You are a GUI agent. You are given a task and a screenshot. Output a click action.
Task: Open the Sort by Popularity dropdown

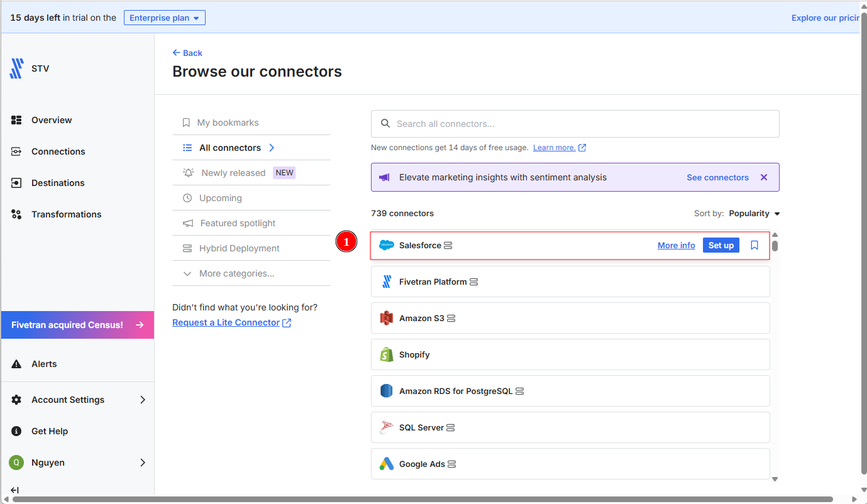coord(754,214)
